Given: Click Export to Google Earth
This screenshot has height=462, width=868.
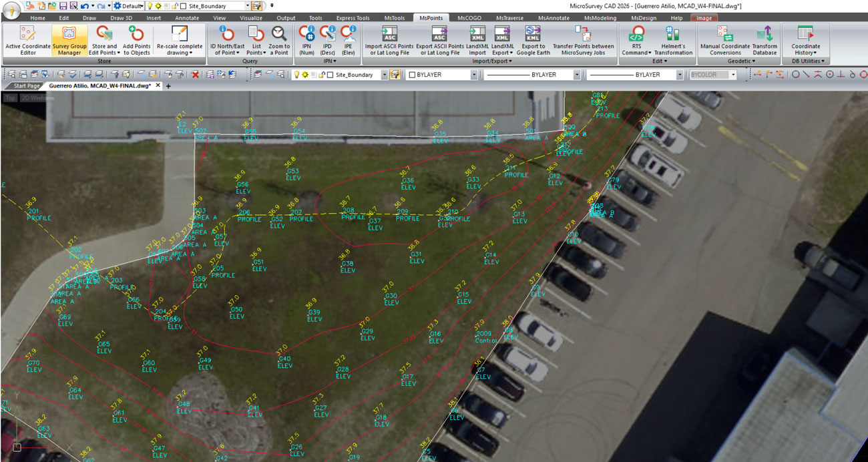Looking at the screenshot, I should pos(533,40).
